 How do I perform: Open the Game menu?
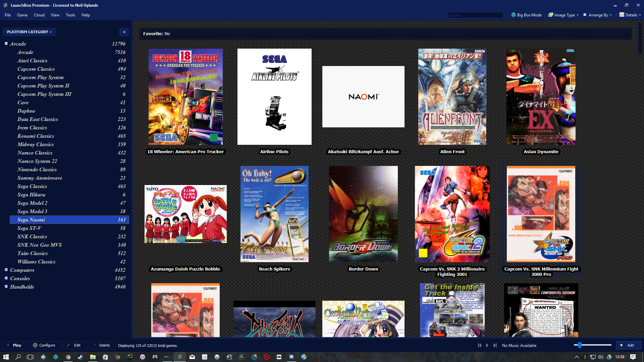[22, 15]
